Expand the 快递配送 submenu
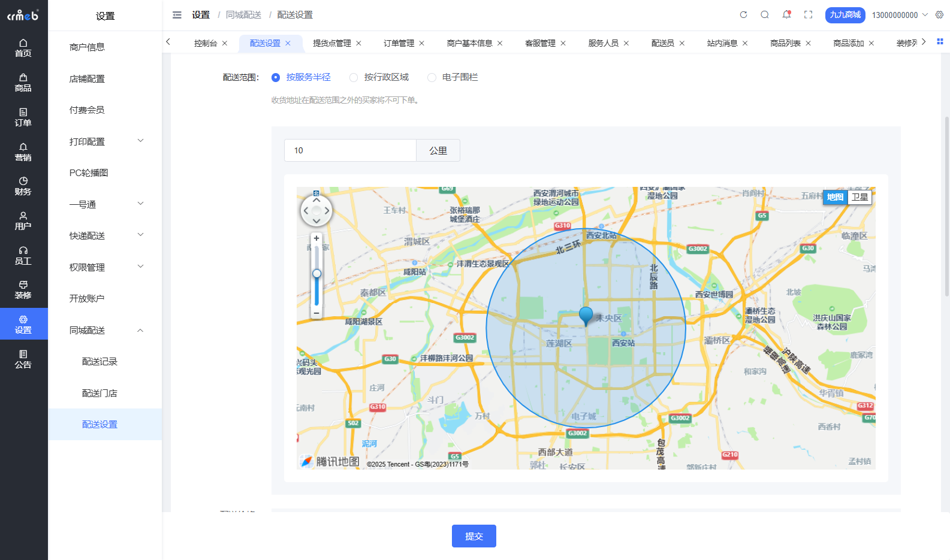 (x=105, y=235)
